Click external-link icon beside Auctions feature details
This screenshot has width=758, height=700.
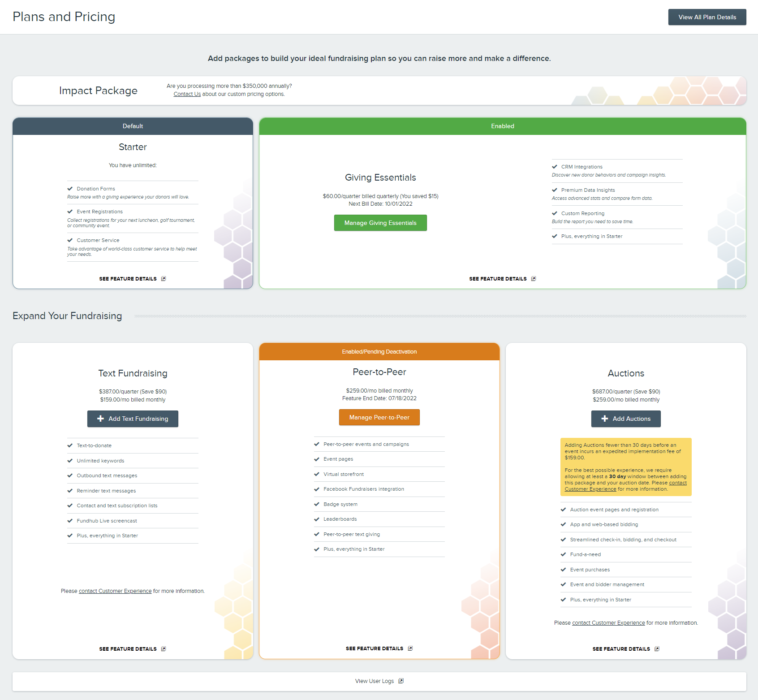(657, 649)
